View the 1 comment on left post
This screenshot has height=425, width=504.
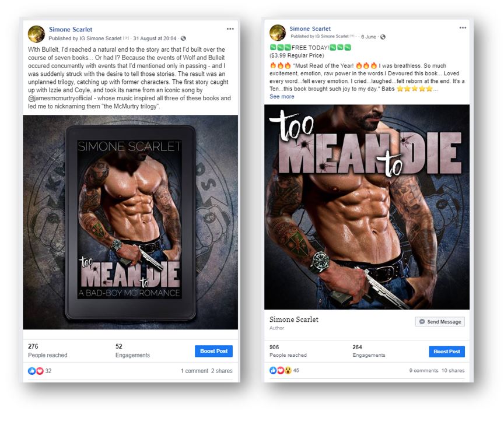pos(194,371)
